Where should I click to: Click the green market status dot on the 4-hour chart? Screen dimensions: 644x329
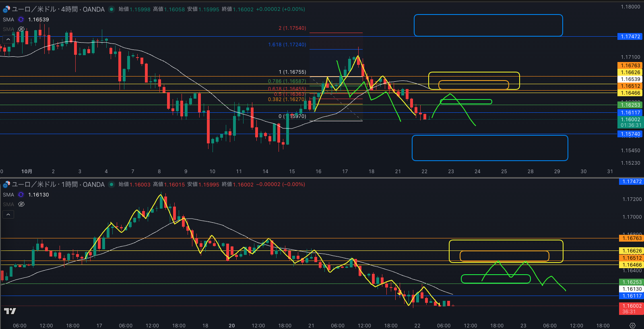111,9
